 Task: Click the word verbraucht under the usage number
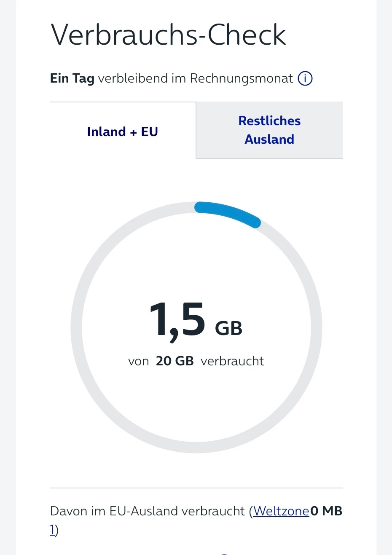click(232, 361)
